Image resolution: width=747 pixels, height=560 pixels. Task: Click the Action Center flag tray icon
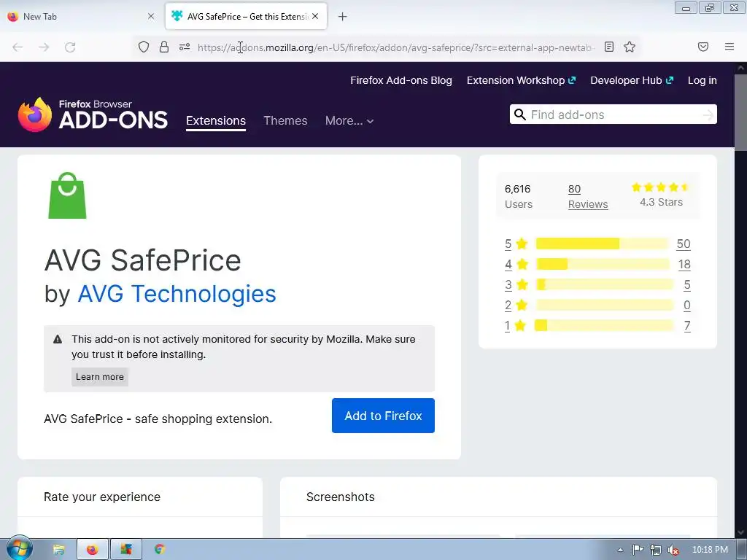(x=638, y=550)
